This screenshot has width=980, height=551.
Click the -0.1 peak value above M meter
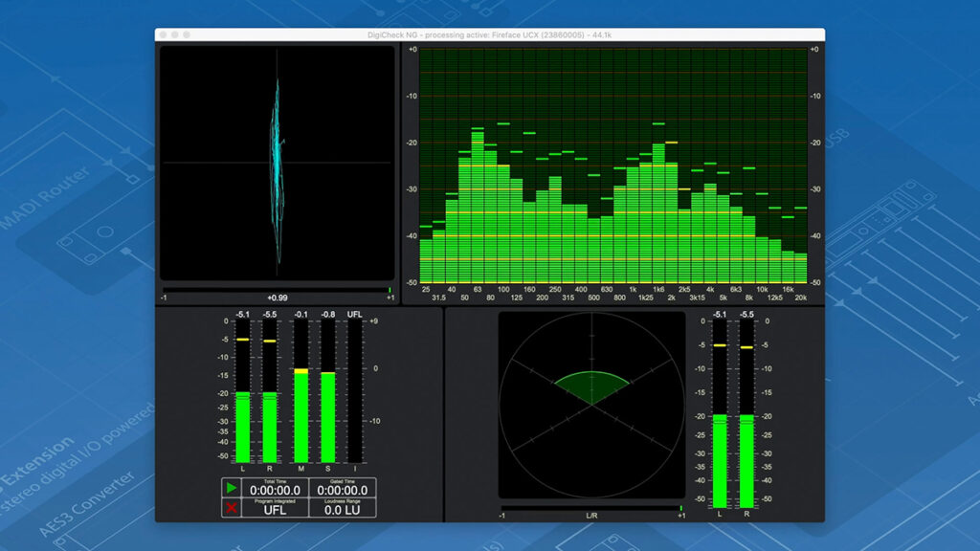(301, 314)
